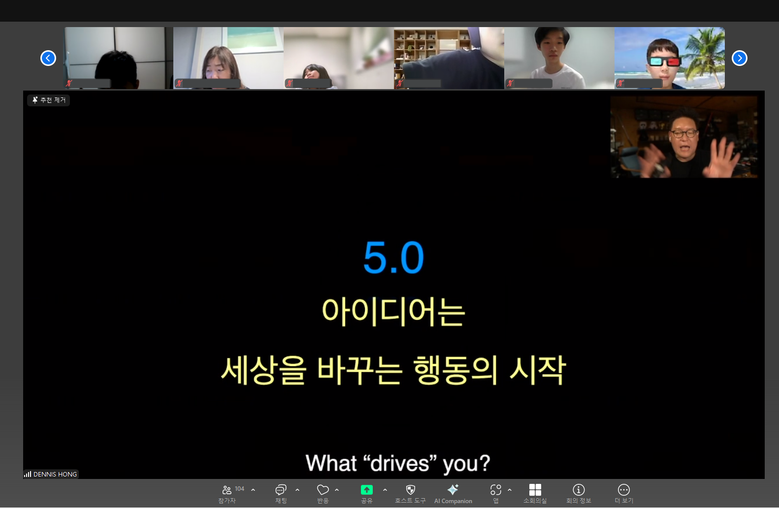The height and width of the screenshot is (508, 779).
Task: Remove pin using the 추천 제거 button
Action: [x=49, y=100]
